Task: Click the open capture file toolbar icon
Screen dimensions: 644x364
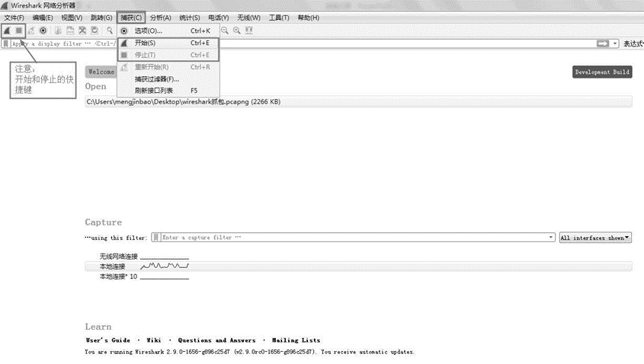Action: [x=58, y=30]
